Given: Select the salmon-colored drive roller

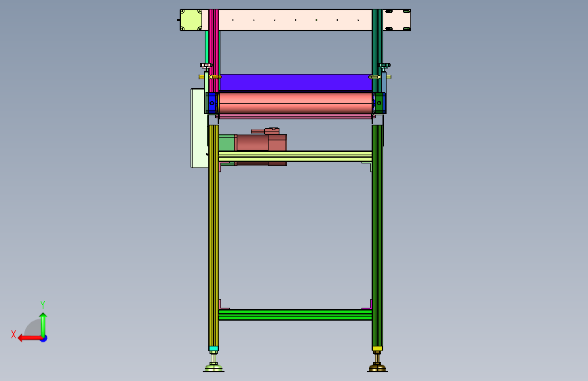Looking at the screenshot, I should 296,103.
